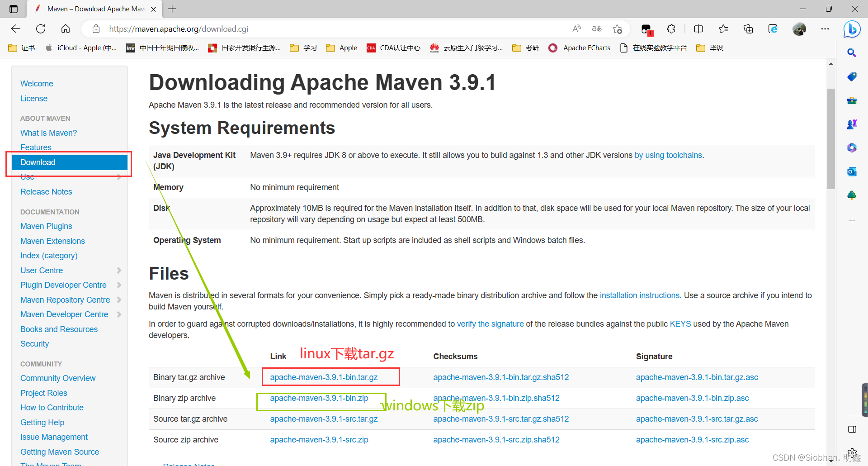This screenshot has height=466, width=868.
Task: Open sidebar Tools briefcase icon
Action: point(852,100)
